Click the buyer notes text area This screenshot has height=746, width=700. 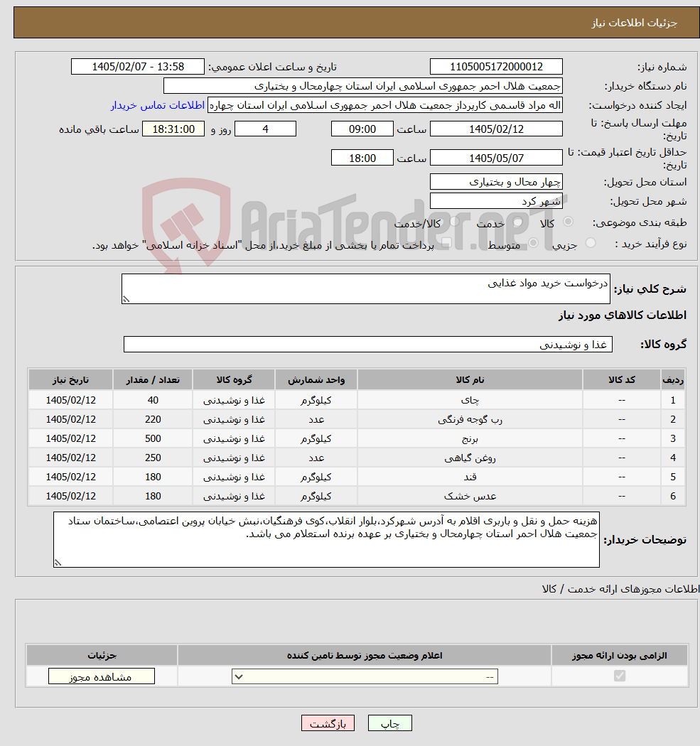pyautogui.click(x=326, y=539)
